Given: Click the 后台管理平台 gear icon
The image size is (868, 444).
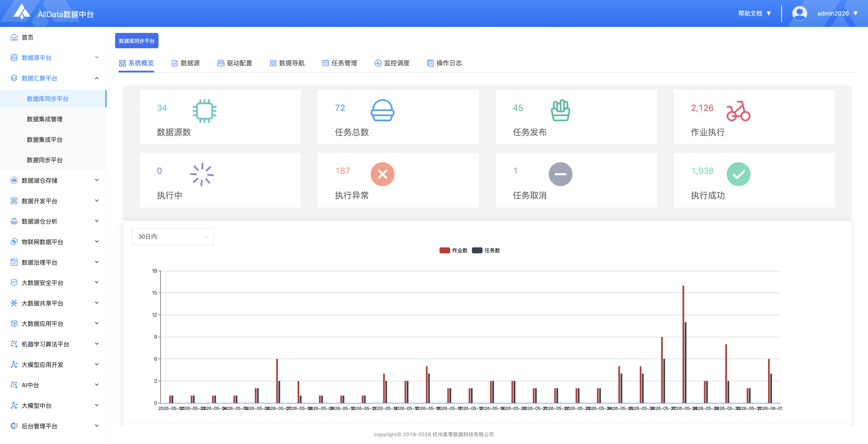Looking at the screenshot, I should pyautogui.click(x=14, y=426).
